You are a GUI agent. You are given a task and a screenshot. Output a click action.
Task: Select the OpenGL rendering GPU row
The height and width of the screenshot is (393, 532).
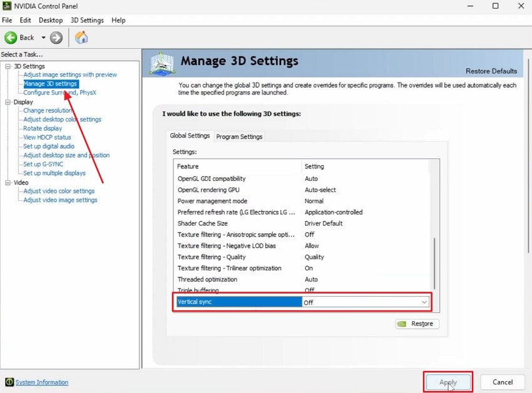click(x=302, y=190)
